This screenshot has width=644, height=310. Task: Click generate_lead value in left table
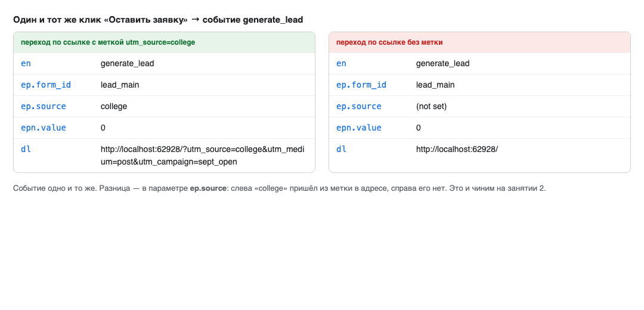128,64
